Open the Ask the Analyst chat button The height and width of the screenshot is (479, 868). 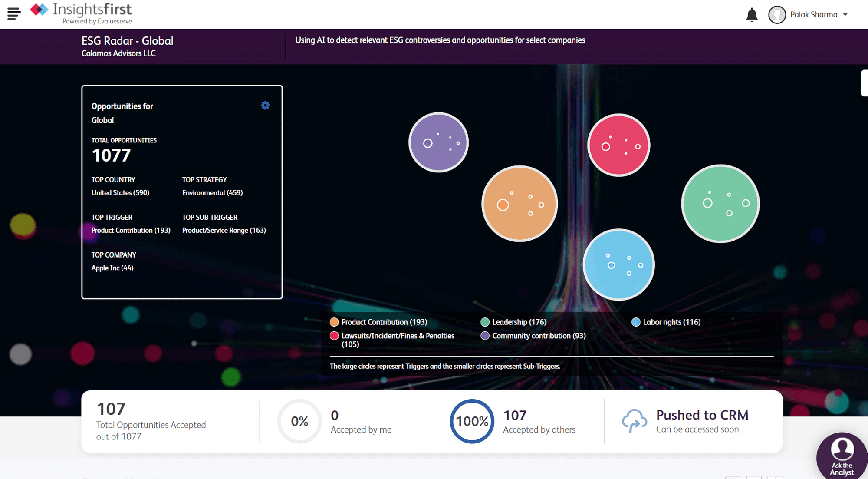(842, 456)
